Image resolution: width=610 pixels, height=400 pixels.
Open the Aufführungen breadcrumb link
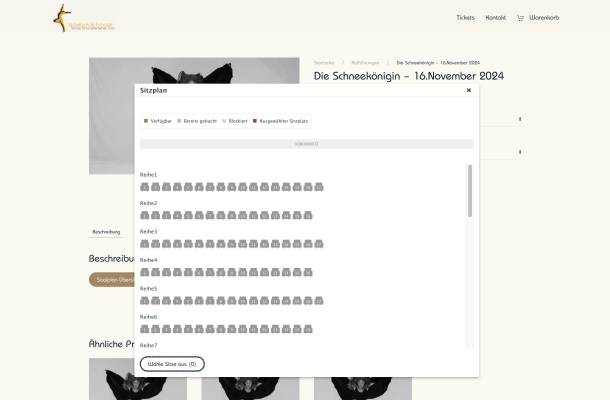point(365,62)
